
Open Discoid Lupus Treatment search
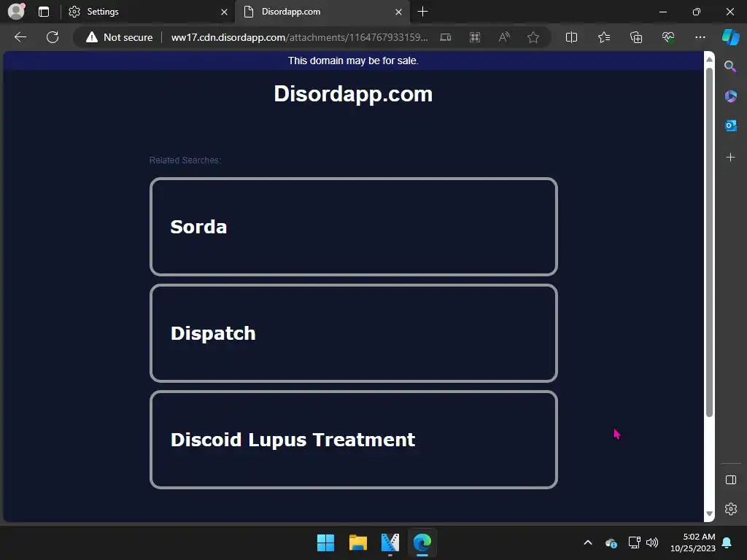(354, 440)
